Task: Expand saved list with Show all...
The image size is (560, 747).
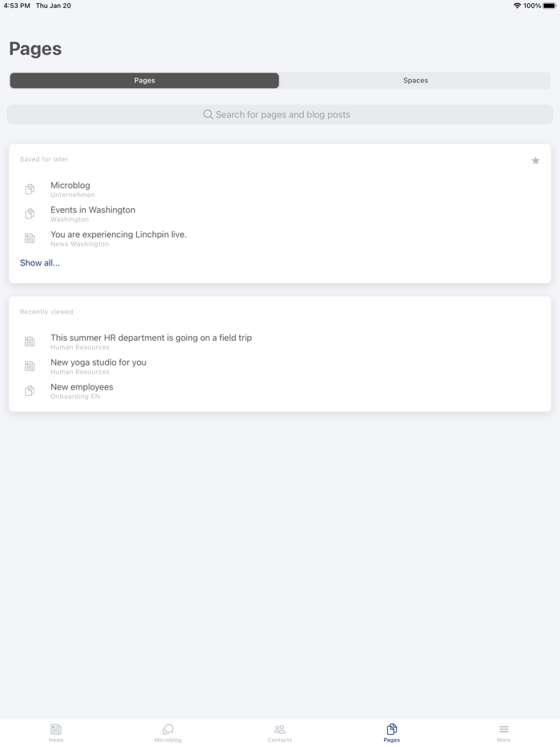Action: (40, 263)
